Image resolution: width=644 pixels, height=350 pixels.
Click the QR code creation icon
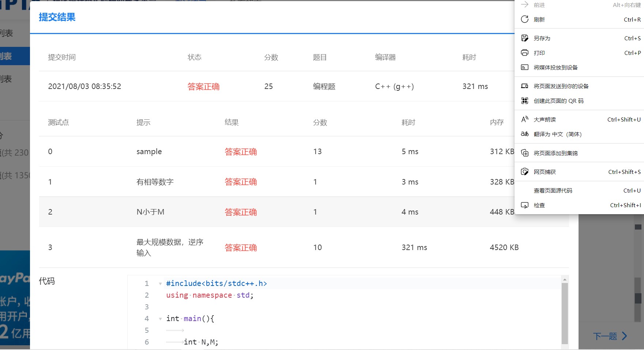click(525, 101)
